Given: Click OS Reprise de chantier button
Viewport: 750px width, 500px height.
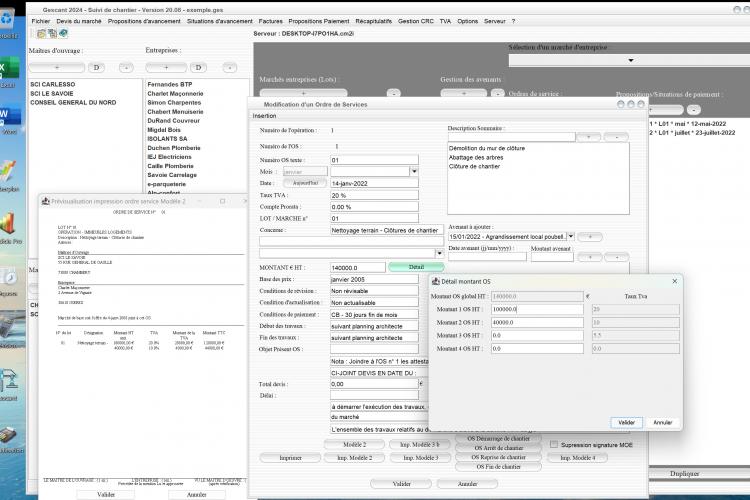Looking at the screenshot, I should (498, 457).
